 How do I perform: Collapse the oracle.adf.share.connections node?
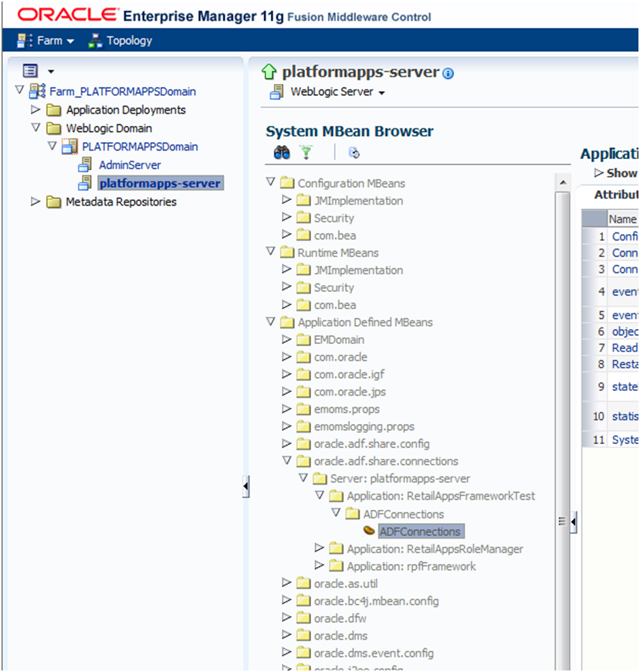[x=286, y=460]
